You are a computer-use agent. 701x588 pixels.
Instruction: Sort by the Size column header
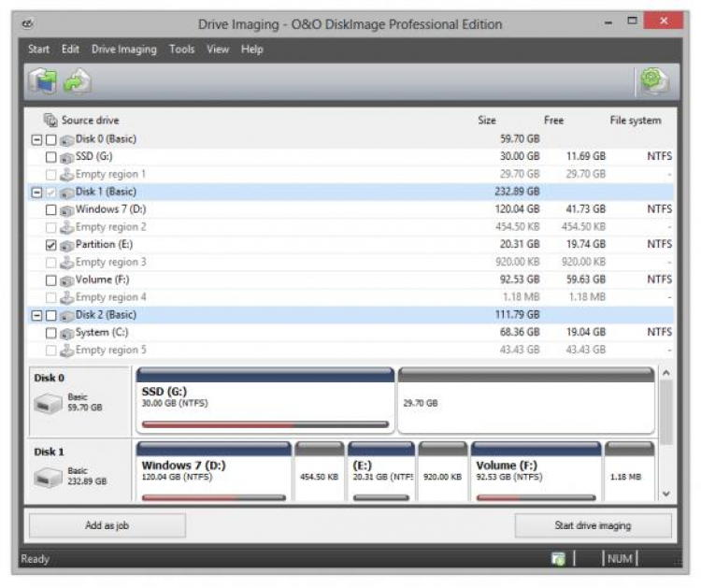(x=486, y=121)
